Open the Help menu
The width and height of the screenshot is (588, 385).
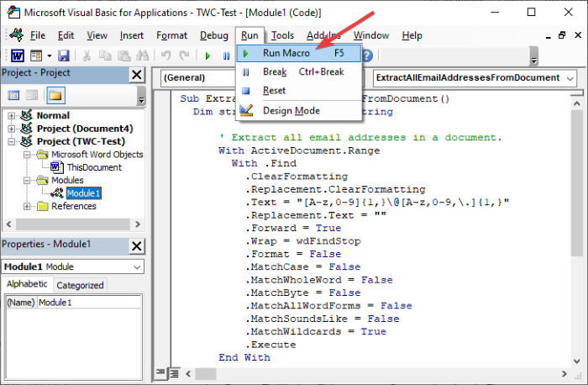tap(412, 35)
